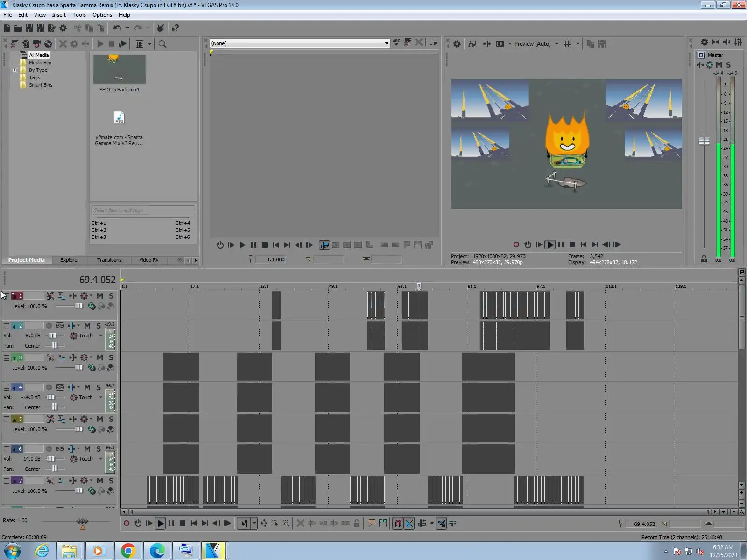This screenshot has width=747, height=560.
Task: Insert a region from the timeline toolbar
Action: click(383, 524)
